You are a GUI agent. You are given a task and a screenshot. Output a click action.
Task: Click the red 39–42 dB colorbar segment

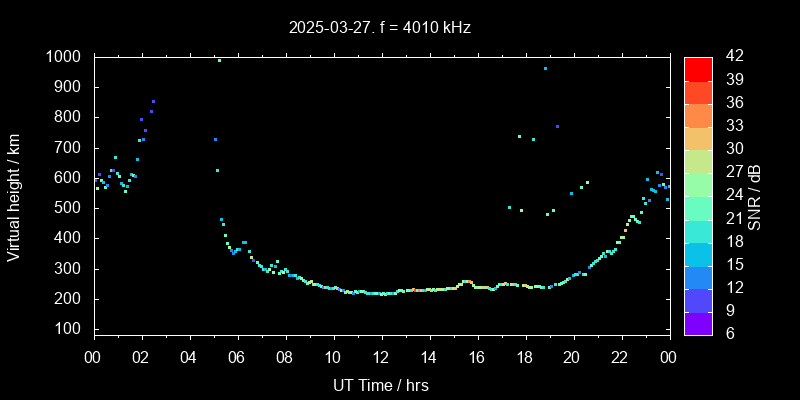pyautogui.click(x=698, y=68)
